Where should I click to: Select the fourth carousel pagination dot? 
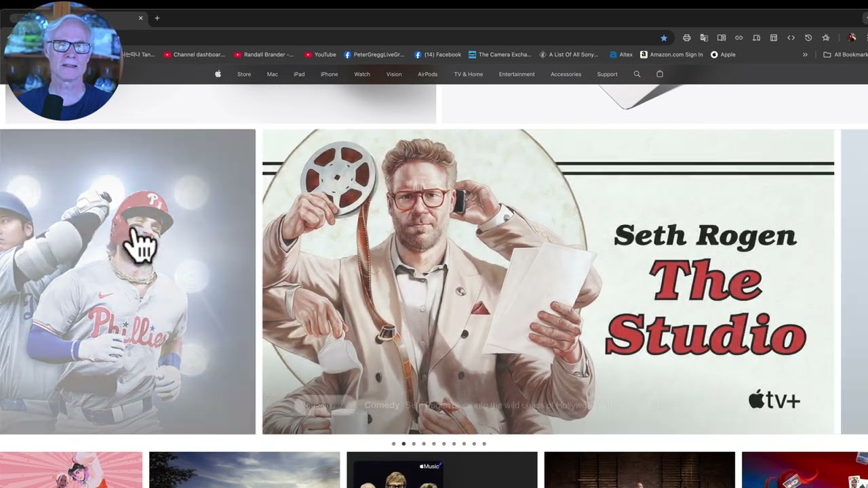point(424,444)
